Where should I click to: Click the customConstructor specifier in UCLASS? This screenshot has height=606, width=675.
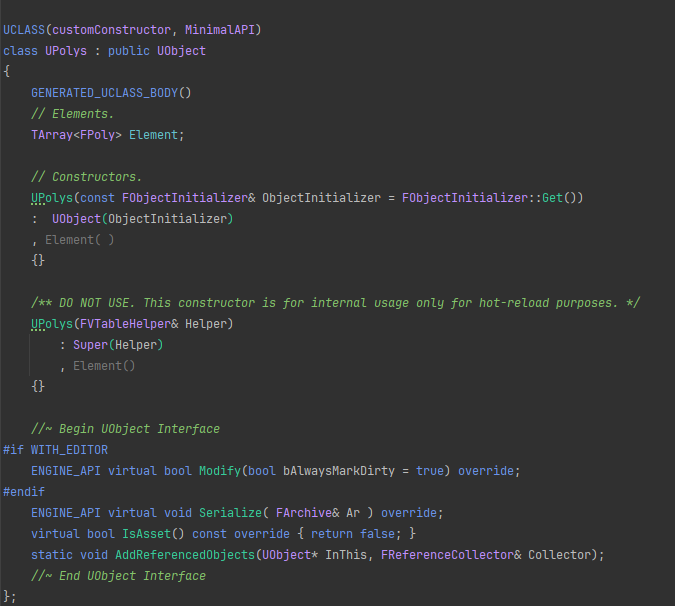click(x=111, y=30)
